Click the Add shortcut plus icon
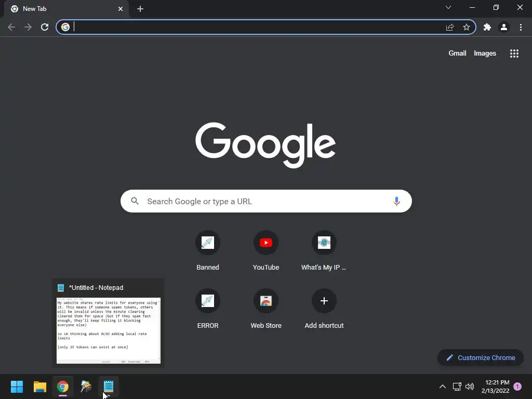The width and height of the screenshot is (532, 399). coord(324,301)
